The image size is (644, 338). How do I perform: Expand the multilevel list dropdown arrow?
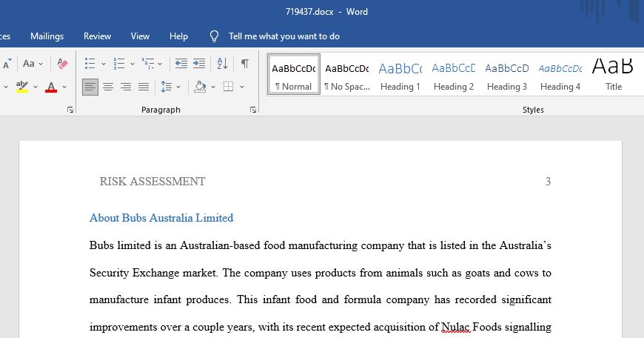click(160, 64)
